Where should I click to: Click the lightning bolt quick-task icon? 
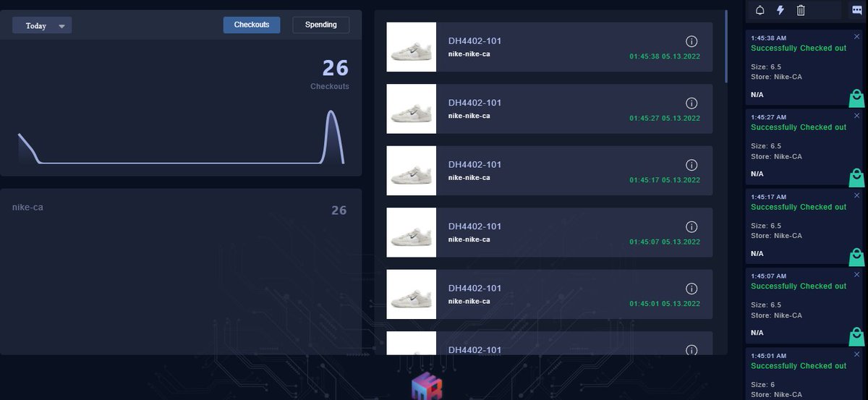pos(780,10)
